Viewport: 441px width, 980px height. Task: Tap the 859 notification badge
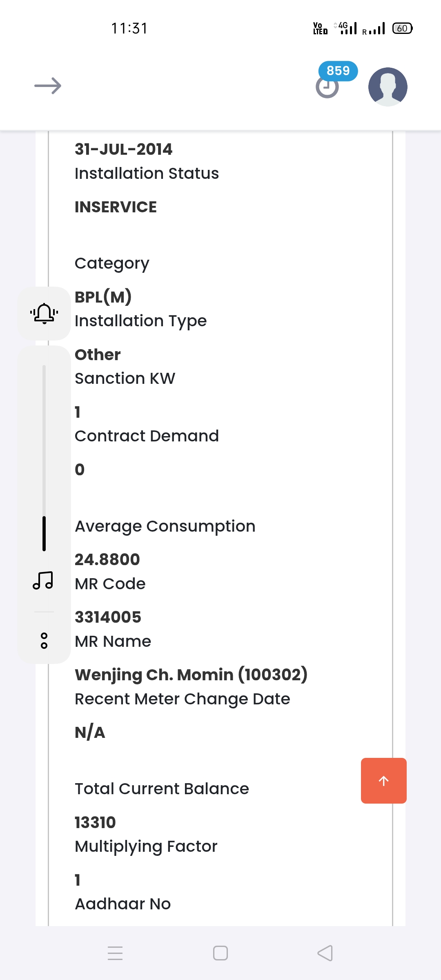tap(338, 71)
